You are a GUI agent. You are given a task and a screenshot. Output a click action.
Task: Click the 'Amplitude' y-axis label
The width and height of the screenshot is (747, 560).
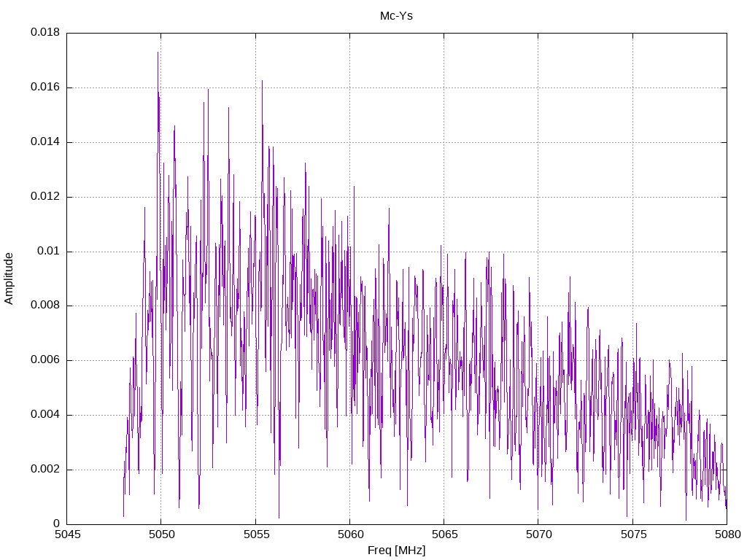click(x=9, y=279)
